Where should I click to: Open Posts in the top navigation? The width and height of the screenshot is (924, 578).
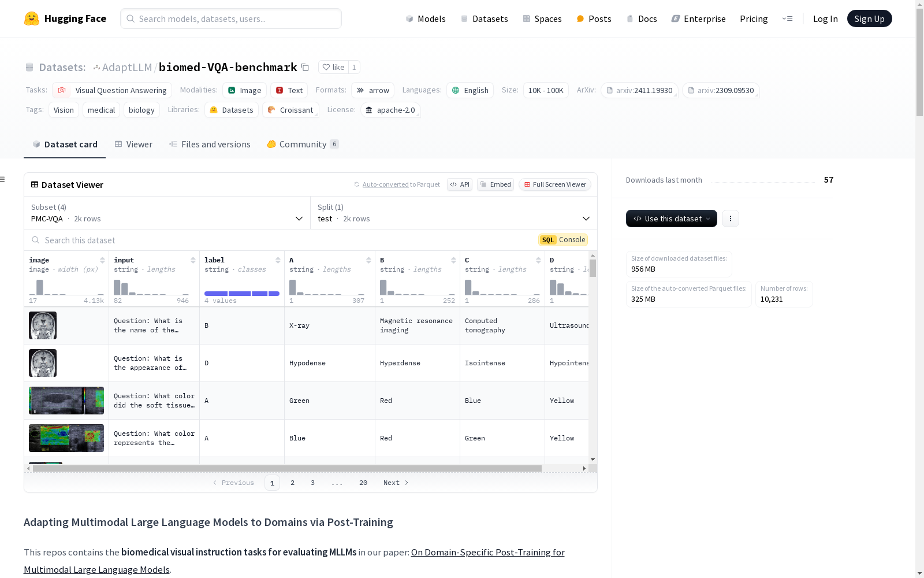click(594, 18)
